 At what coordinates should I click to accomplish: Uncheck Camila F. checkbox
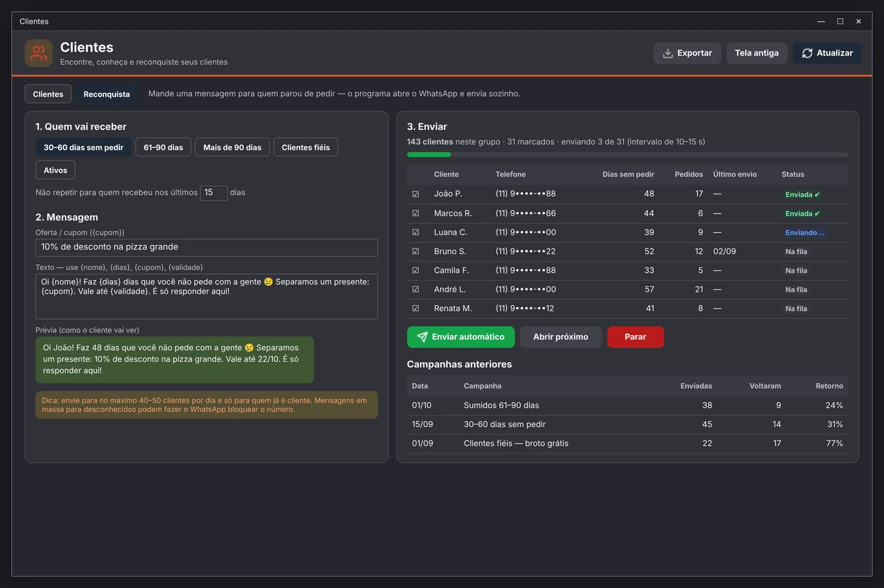[x=415, y=271]
